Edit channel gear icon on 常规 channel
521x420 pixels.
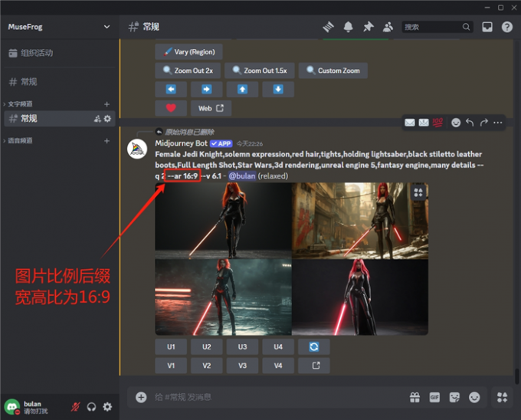pyautogui.click(x=107, y=119)
